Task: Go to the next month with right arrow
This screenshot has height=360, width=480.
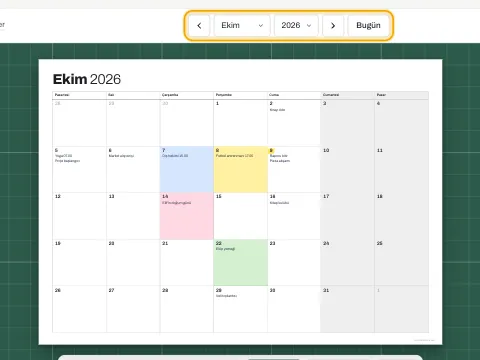Action: pyautogui.click(x=333, y=25)
